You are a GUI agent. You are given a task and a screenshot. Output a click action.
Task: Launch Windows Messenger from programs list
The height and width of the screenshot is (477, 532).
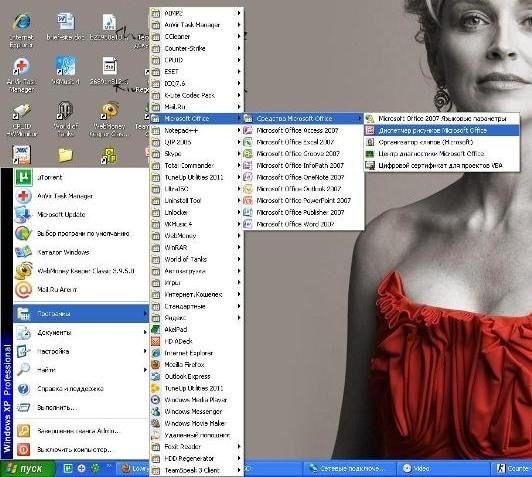196,412
